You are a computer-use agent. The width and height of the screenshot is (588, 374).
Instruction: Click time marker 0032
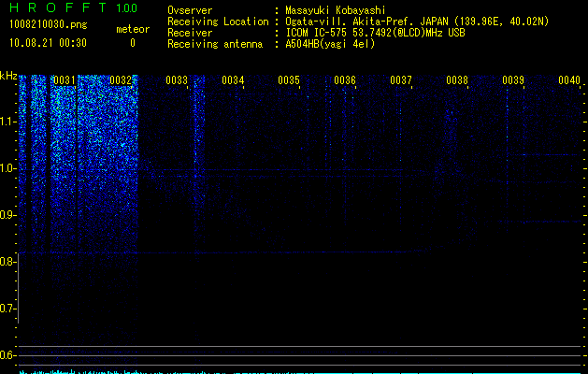(121, 80)
